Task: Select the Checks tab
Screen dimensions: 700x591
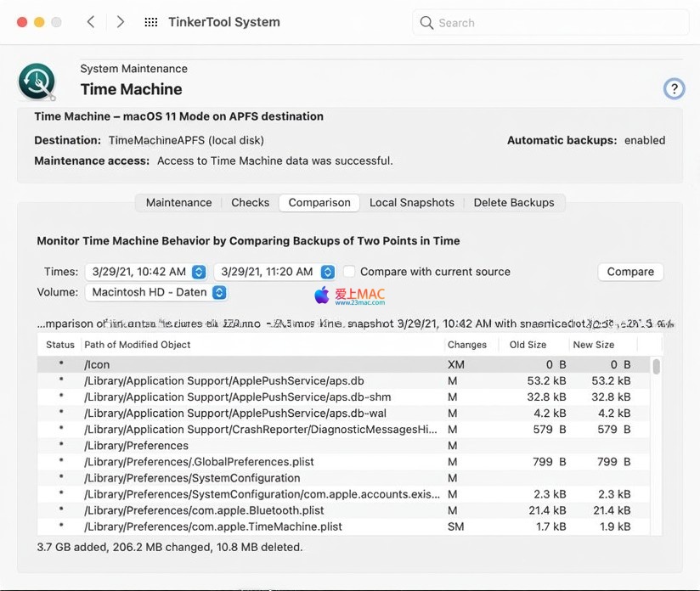Action: (250, 203)
